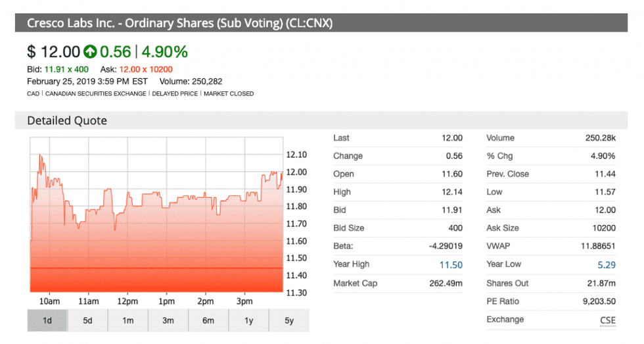The height and width of the screenshot is (344, 644).
Task: Click the green up-arrow change icon
Action: point(90,51)
